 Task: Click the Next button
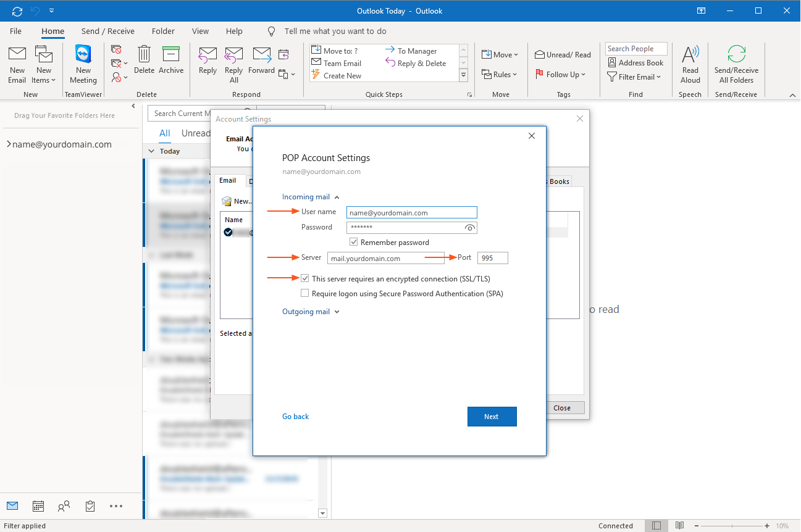tap(492, 417)
